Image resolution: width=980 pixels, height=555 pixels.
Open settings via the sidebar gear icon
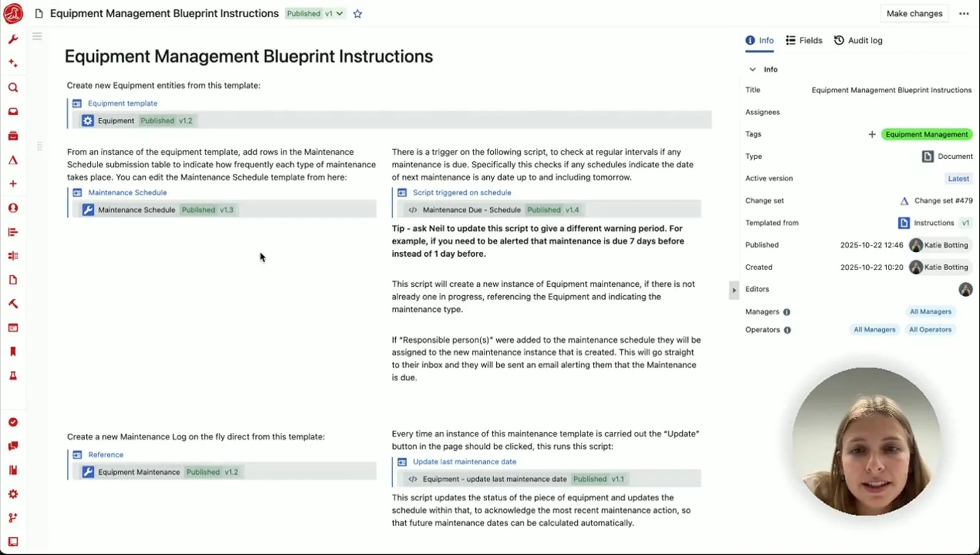tap(13, 494)
